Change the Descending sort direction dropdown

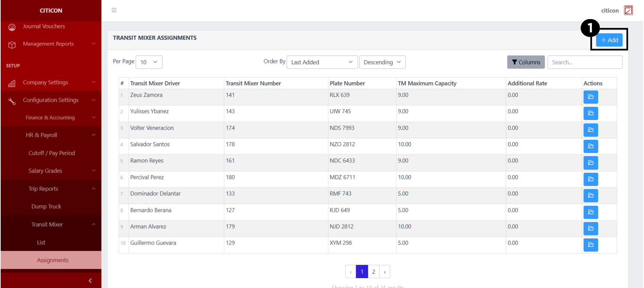coord(382,62)
